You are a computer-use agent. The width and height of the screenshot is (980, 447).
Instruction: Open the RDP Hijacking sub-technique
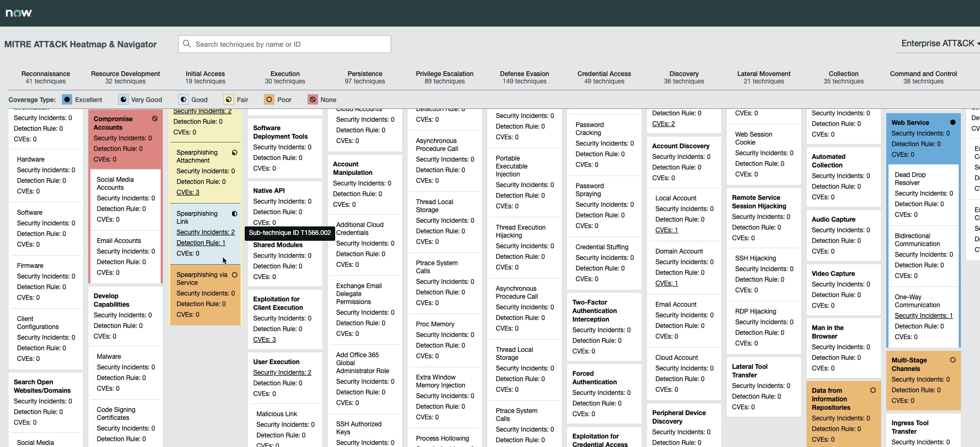755,311
